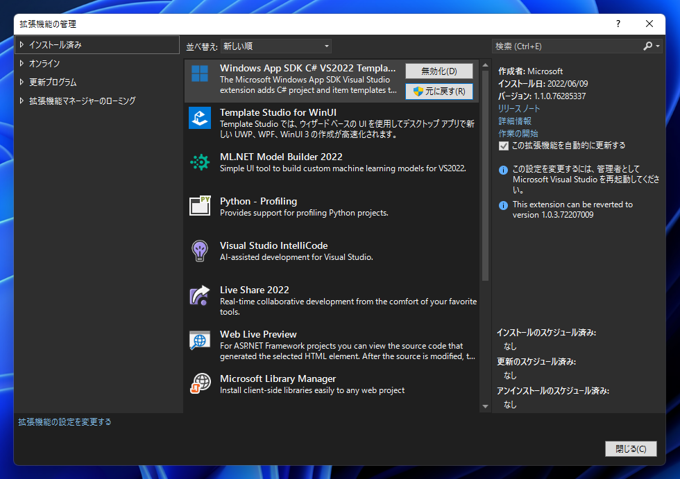The width and height of the screenshot is (680, 479).
Task: Select Web Live Preview title
Action: click(x=258, y=334)
